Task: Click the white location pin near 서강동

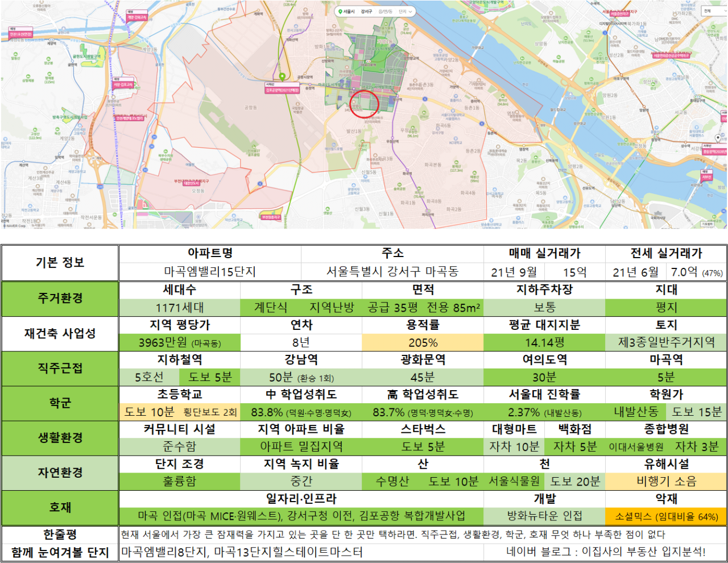Action: 718,138
